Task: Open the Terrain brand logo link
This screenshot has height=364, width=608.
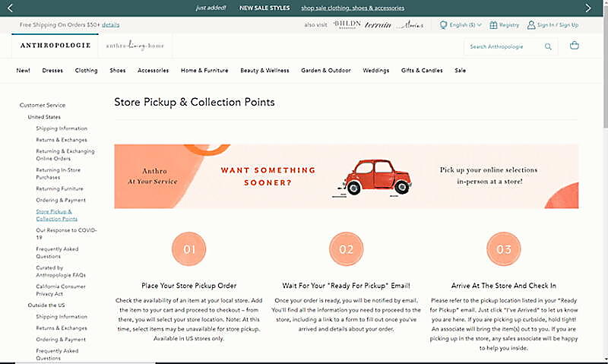Action: [x=378, y=25]
